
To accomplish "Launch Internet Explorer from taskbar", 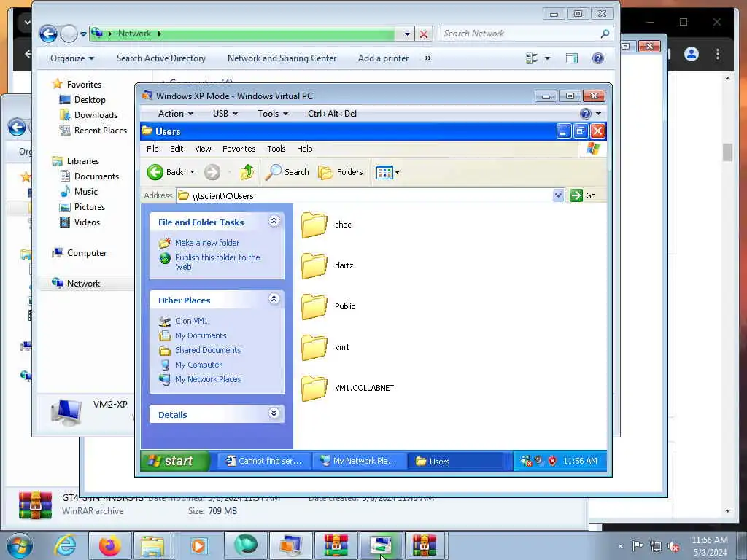I will (x=65, y=545).
